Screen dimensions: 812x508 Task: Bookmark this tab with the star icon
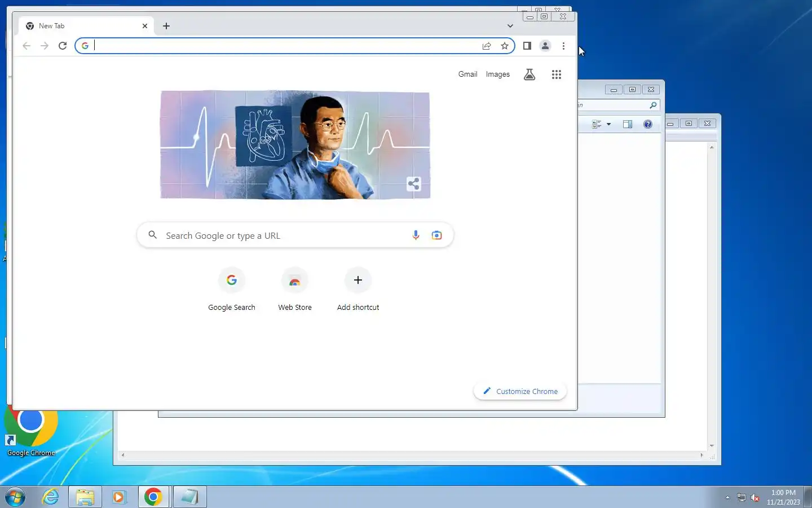[505, 46]
